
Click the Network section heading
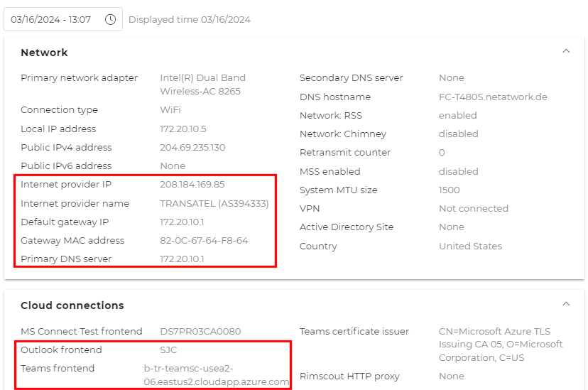pyautogui.click(x=44, y=53)
